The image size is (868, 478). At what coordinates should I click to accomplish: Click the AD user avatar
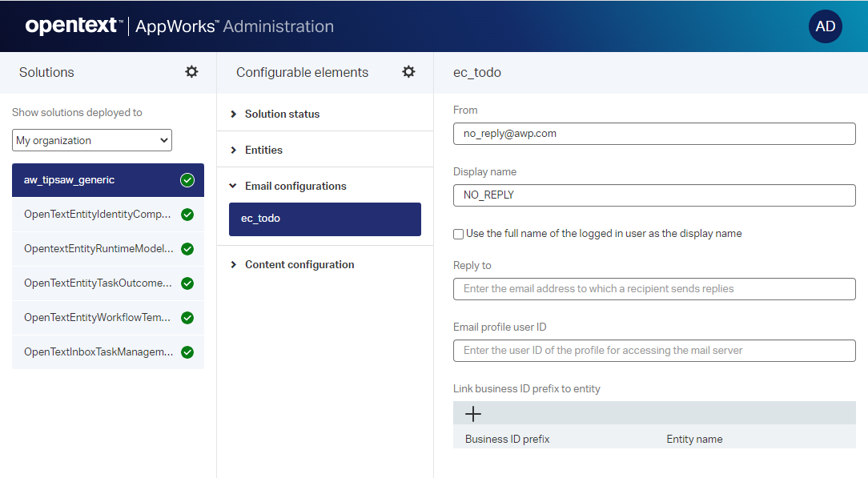825,26
